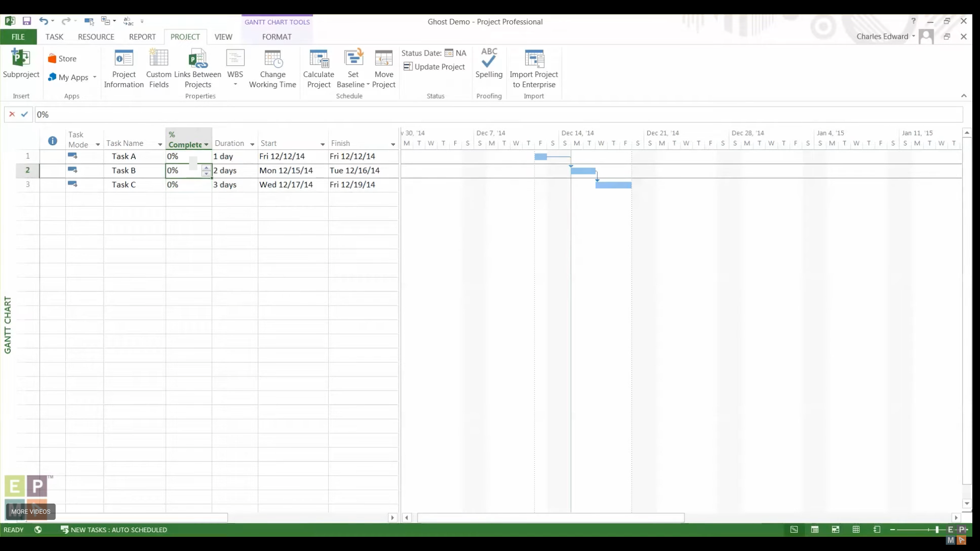Expand the Set Baseline dropdown
The height and width of the screenshot is (551, 980).
[367, 85]
